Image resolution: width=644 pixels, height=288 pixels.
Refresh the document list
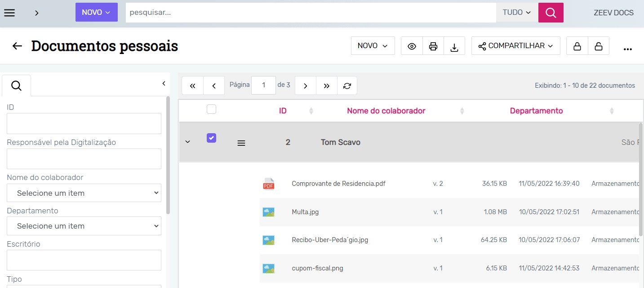[347, 85]
